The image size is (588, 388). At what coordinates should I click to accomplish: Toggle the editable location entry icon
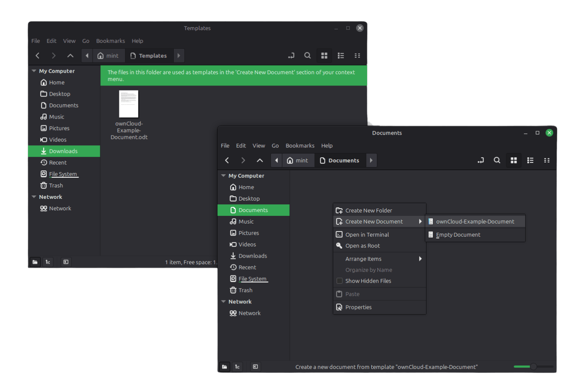tap(481, 160)
